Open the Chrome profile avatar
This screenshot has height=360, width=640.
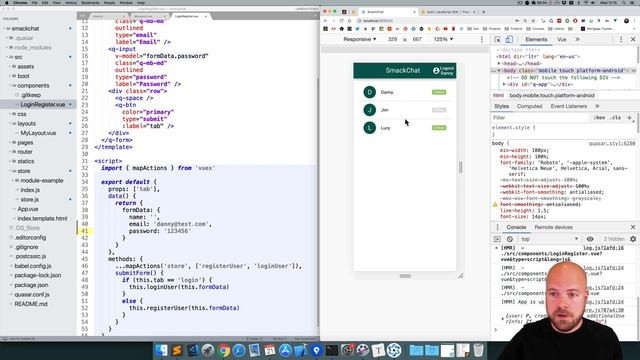(x=626, y=20)
